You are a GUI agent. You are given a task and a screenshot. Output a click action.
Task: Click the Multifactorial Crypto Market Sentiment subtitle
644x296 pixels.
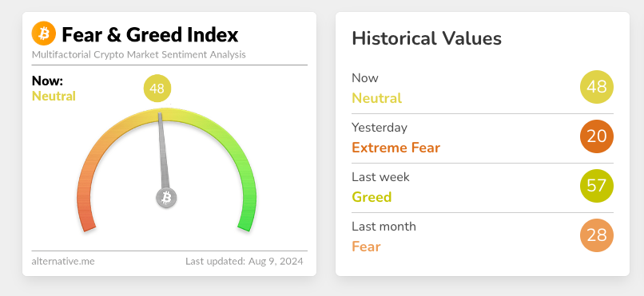coord(139,54)
